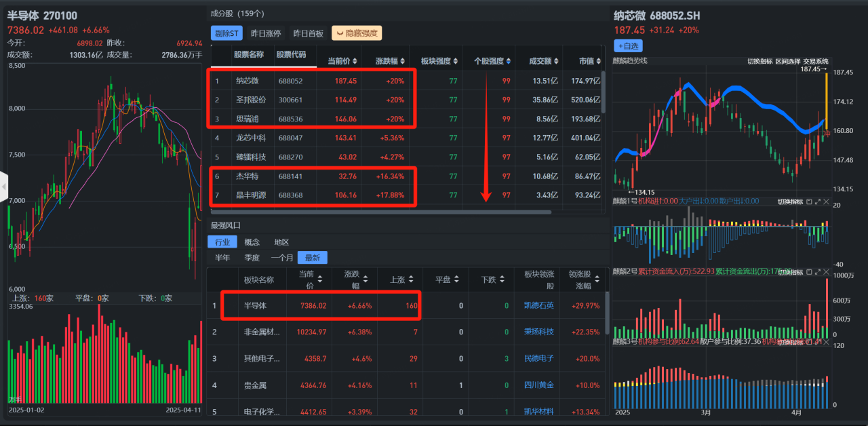Select the 季度 period option
The height and width of the screenshot is (426, 868).
(x=252, y=258)
